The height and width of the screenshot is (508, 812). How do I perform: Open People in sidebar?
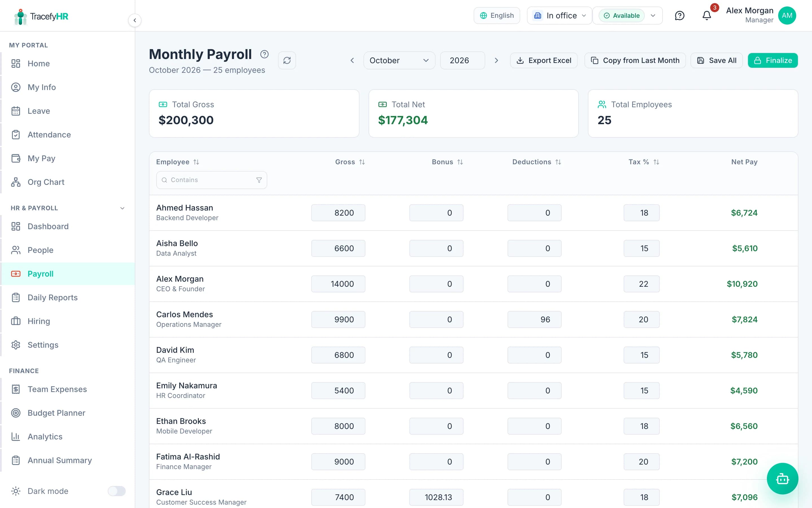(68, 250)
